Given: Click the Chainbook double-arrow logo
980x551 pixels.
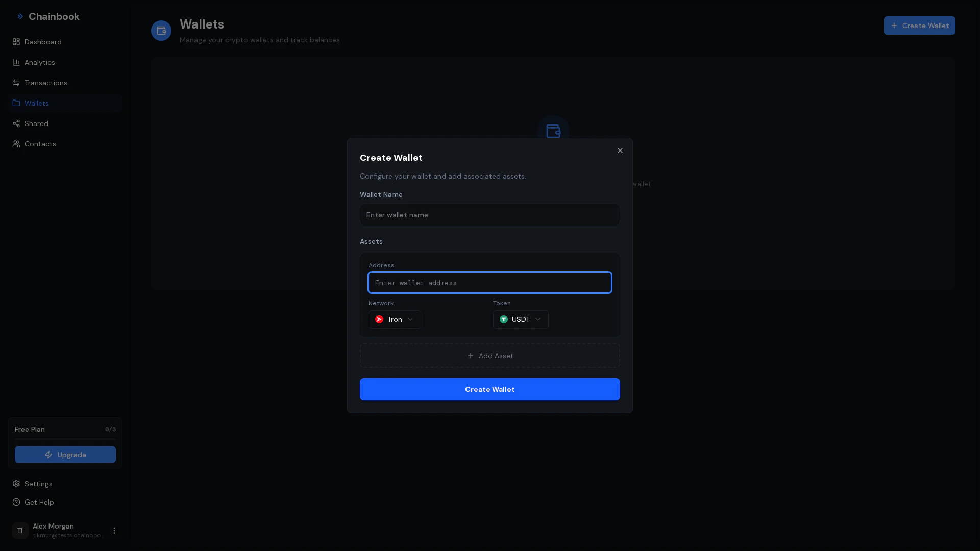Looking at the screenshot, I should (20, 16).
